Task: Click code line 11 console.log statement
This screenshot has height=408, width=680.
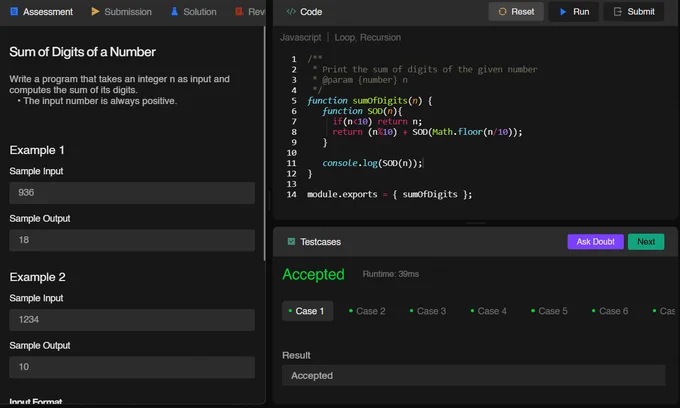Action: point(372,163)
